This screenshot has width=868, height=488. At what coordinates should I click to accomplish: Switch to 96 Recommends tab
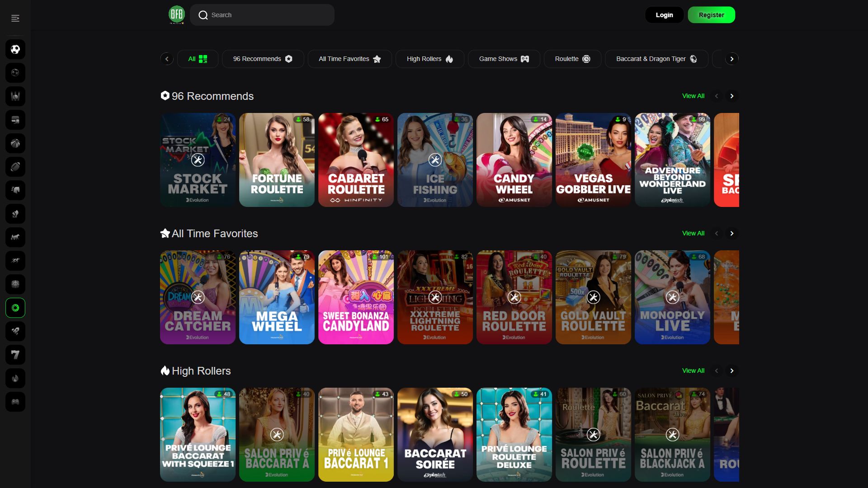pyautogui.click(x=263, y=59)
